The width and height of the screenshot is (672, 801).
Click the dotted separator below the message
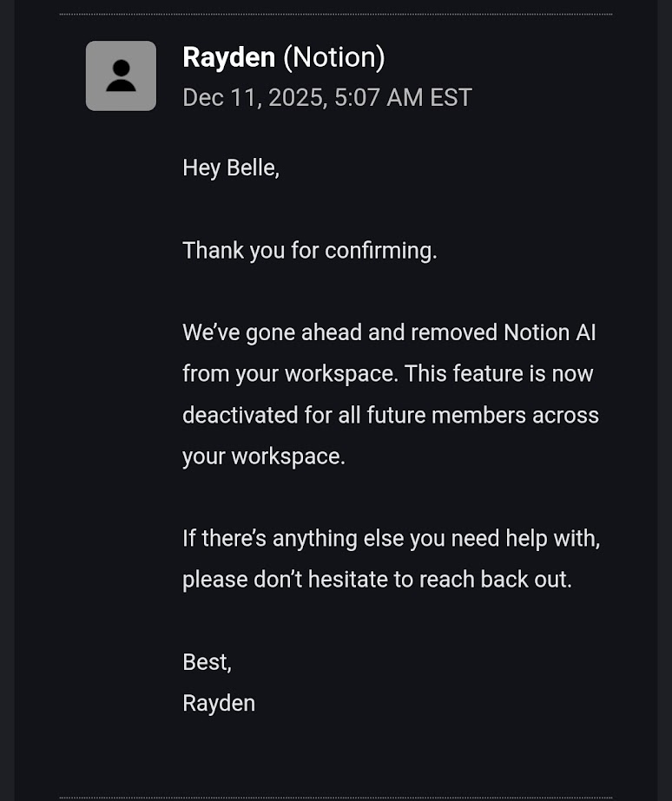[x=335, y=798]
